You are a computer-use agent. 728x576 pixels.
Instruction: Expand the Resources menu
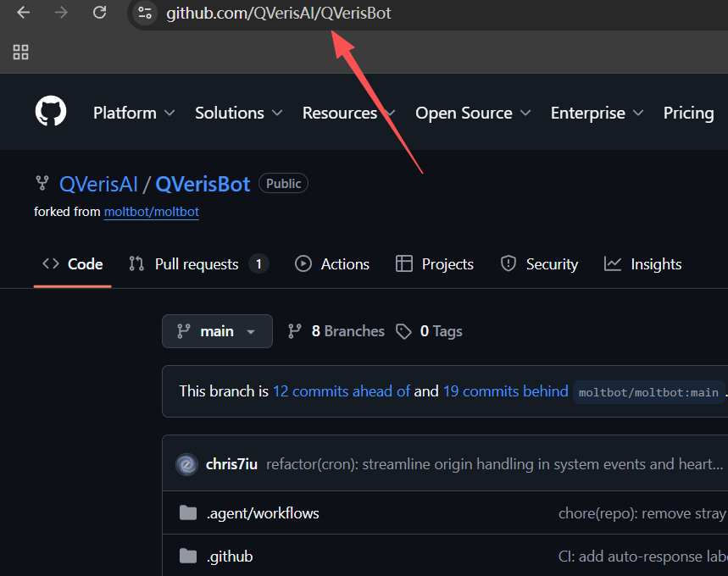pyautogui.click(x=348, y=113)
